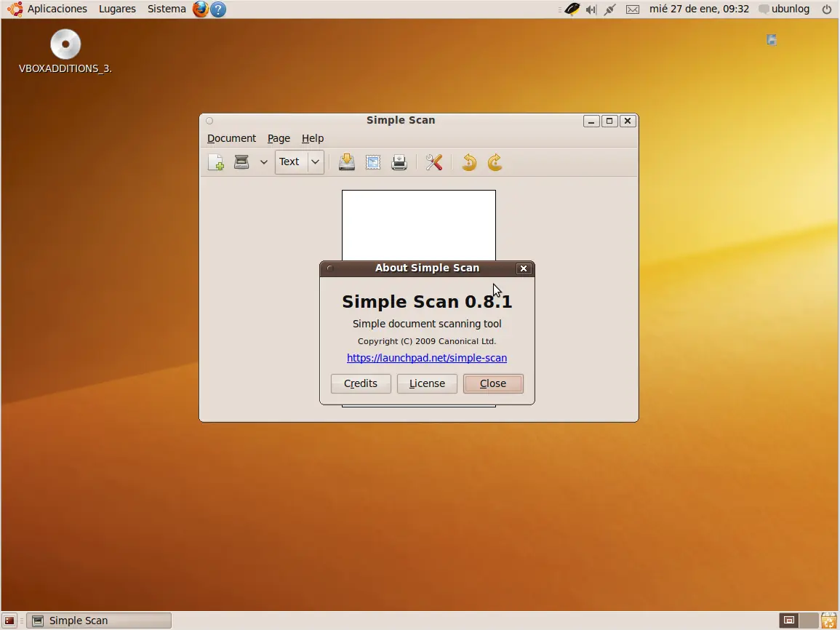
Task: Click the new document icon in toolbar
Action: click(x=216, y=162)
